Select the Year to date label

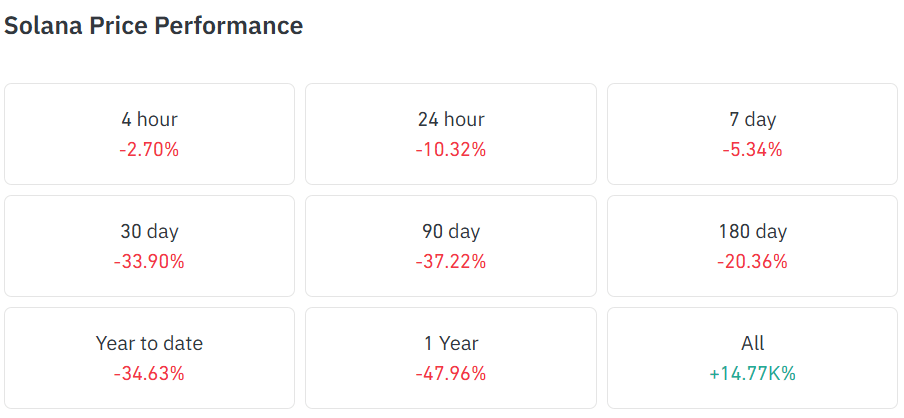149,343
